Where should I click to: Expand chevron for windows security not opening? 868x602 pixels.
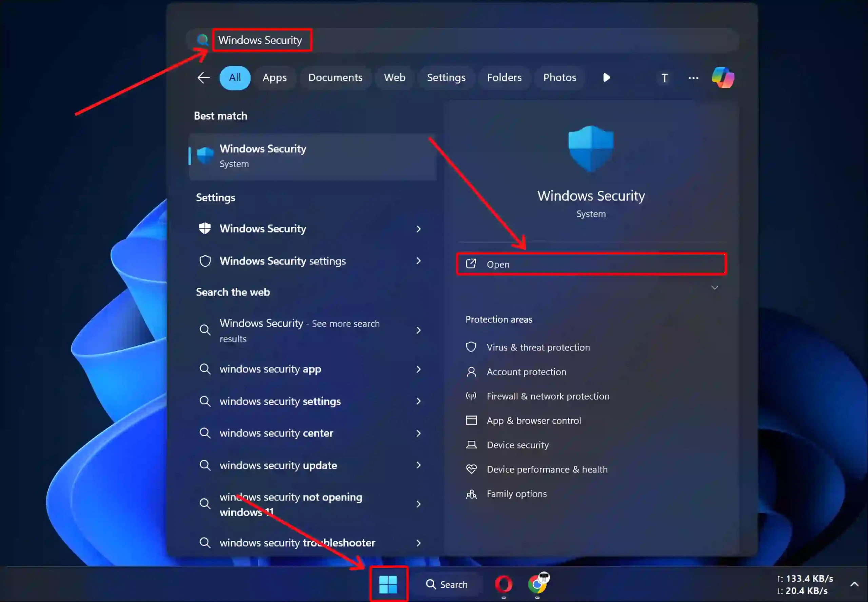(x=418, y=504)
